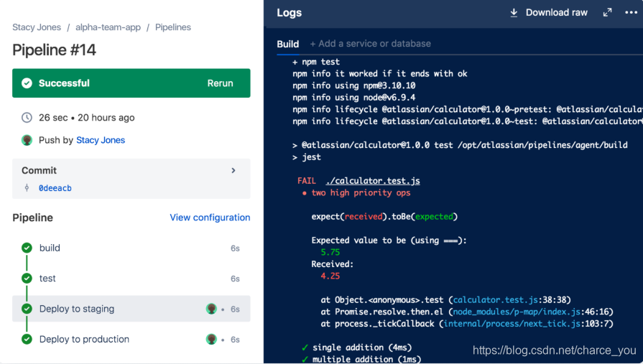Viewport: 643px width, 364px height.
Task: Click 'Expected value to be (using ===):' line
Action: pyautogui.click(x=389, y=241)
